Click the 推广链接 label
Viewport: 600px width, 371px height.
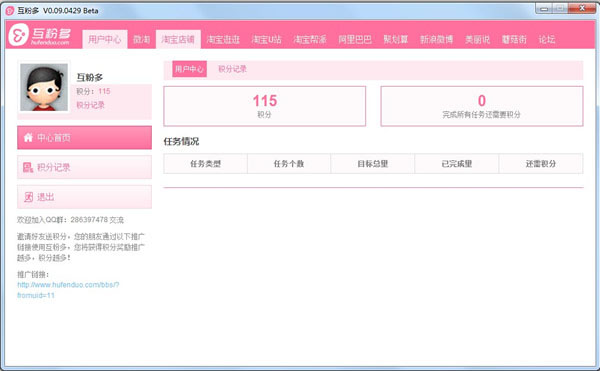(33, 274)
